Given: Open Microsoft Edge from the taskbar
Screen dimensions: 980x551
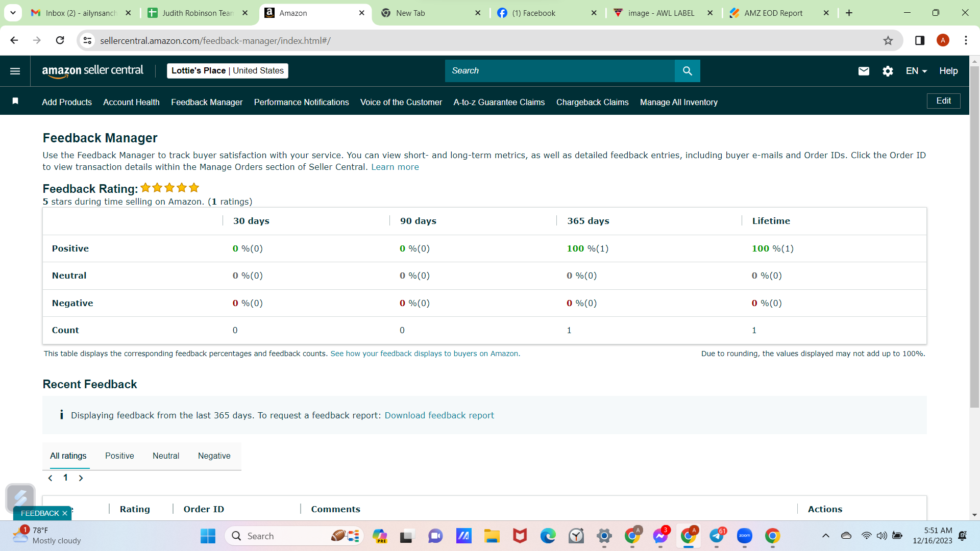Looking at the screenshot, I should tap(548, 536).
